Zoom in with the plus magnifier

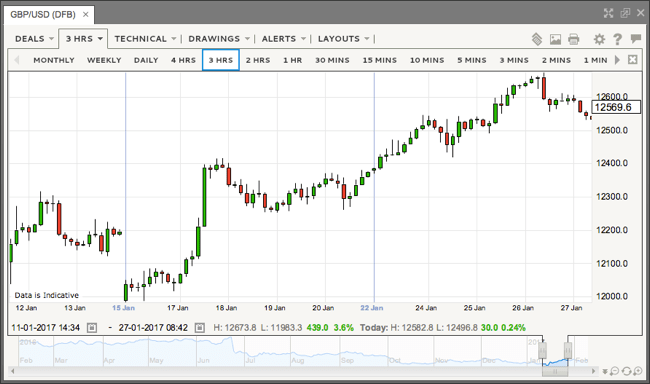638,371
